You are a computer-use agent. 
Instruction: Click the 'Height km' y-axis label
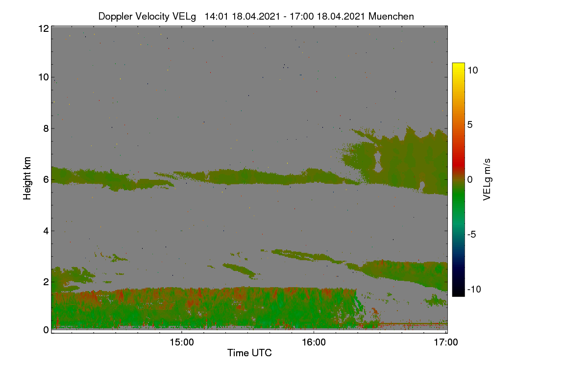point(27,178)
